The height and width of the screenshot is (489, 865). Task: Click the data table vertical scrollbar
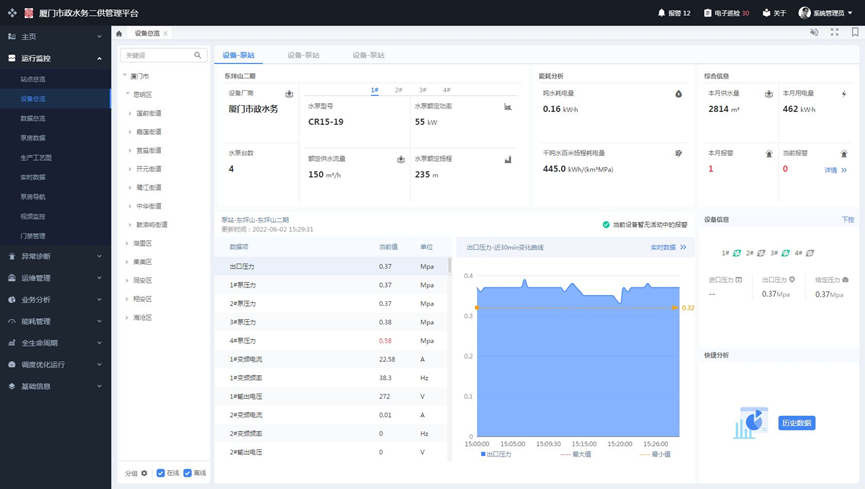tap(449, 267)
